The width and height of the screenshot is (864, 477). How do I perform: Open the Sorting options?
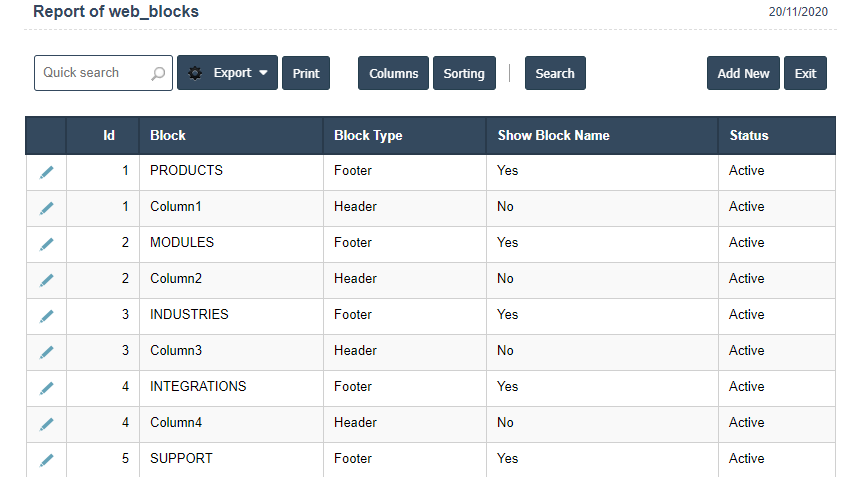click(x=464, y=73)
